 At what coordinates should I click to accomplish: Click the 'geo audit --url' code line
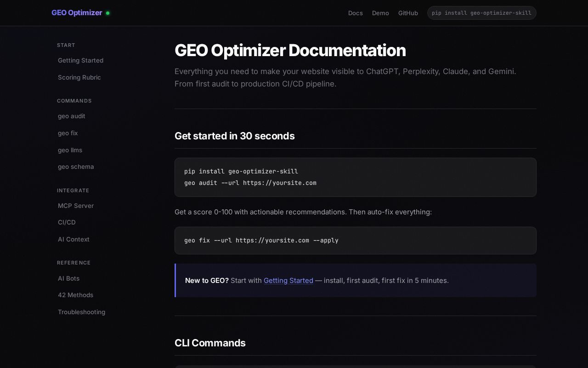(250, 183)
